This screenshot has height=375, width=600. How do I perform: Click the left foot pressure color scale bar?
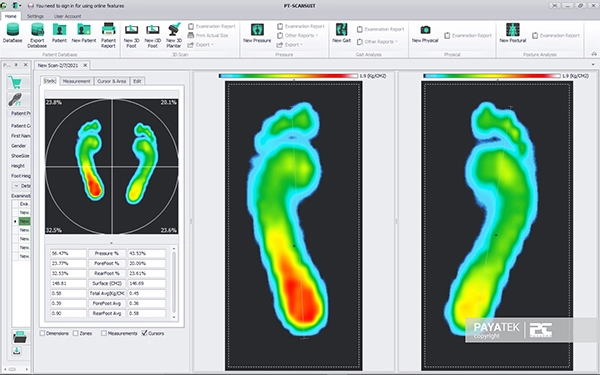tap(288, 76)
